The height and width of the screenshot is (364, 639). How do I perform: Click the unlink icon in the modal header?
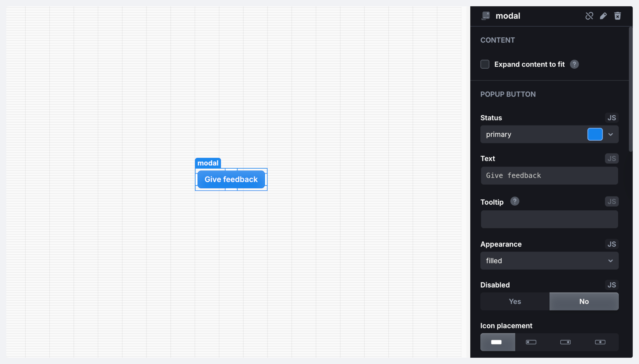click(589, 16)
